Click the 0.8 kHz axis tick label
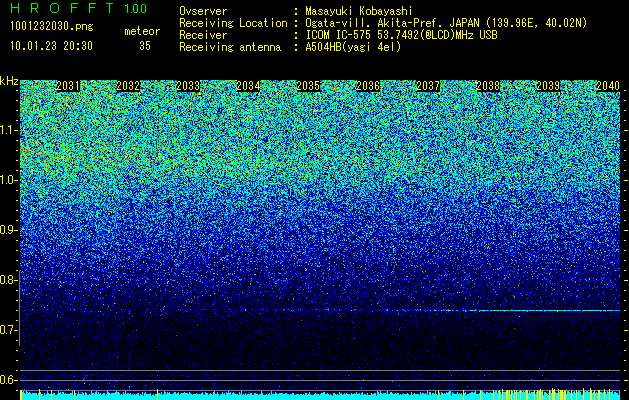Image resolution: width=629 pixels, height=400 pixels. click(8, 280)
